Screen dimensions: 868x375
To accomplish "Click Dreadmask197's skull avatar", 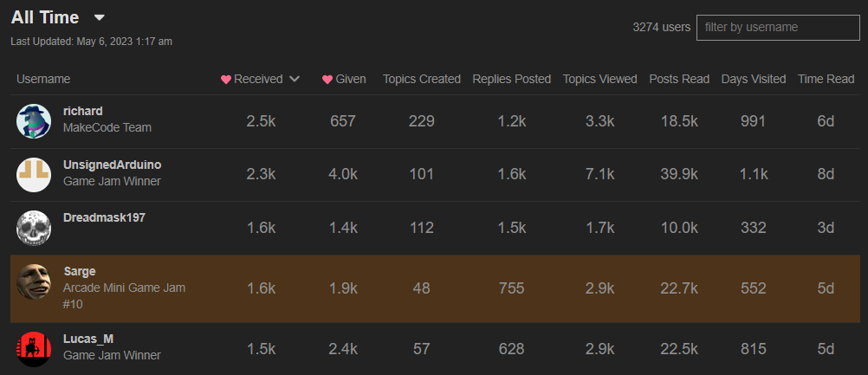I will point(34,228).
